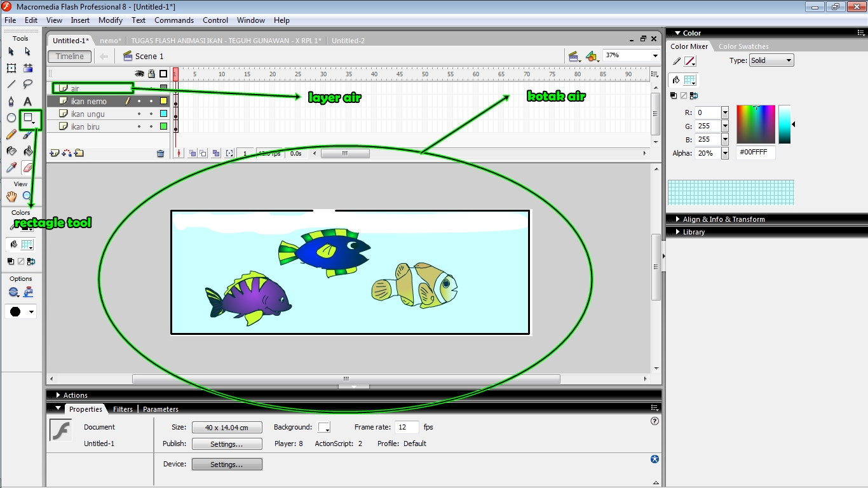Toggle lock dot of ikan ungu layer
The height and width of the screenshot is (488, 868).
tap(151, 114)
